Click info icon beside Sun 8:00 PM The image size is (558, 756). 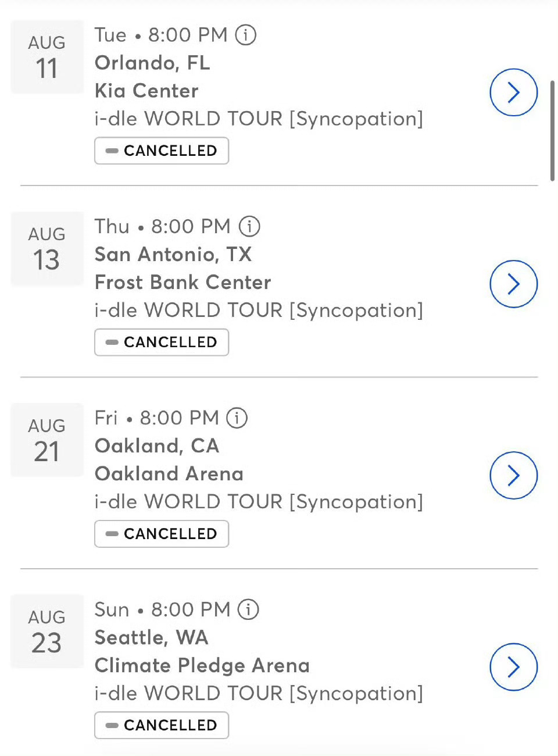[x=249, y=609]
